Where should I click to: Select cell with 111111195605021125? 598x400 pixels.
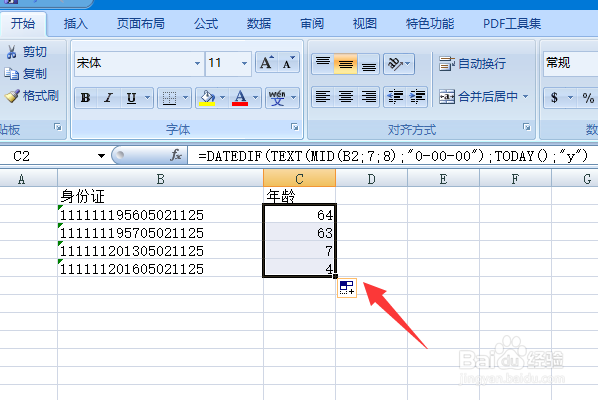click(x=161, y=215)
